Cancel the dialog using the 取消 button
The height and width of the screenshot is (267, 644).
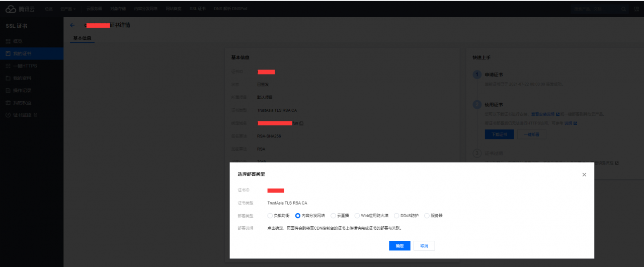pyautogui.click(x=424, y=246)
